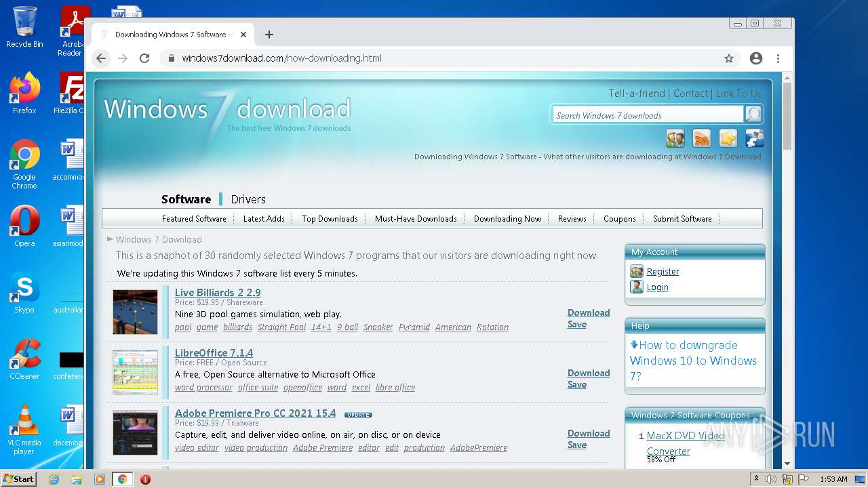This screenshot has width=868, height=488.
Task: Open Reviews menu item
Action: coord(572,219)
